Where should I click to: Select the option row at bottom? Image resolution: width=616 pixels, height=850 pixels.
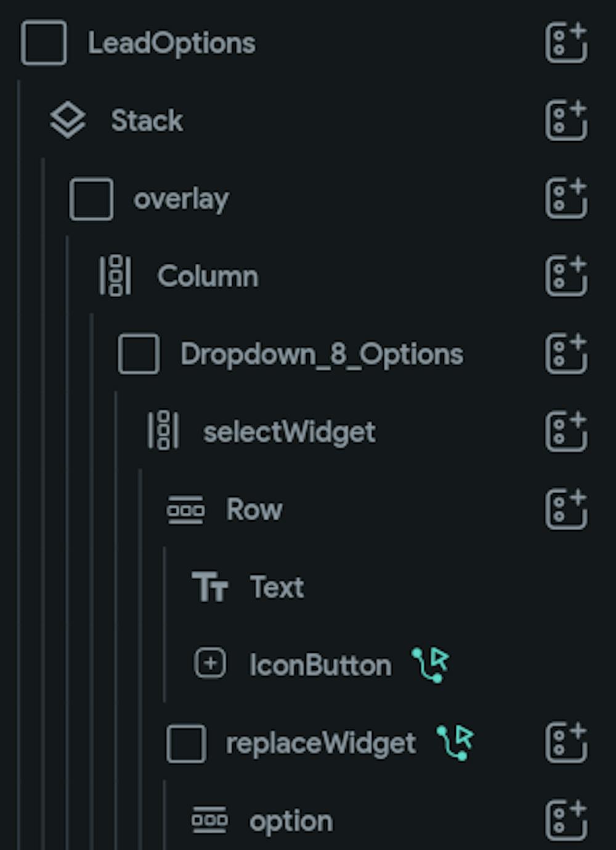point(291,821)
